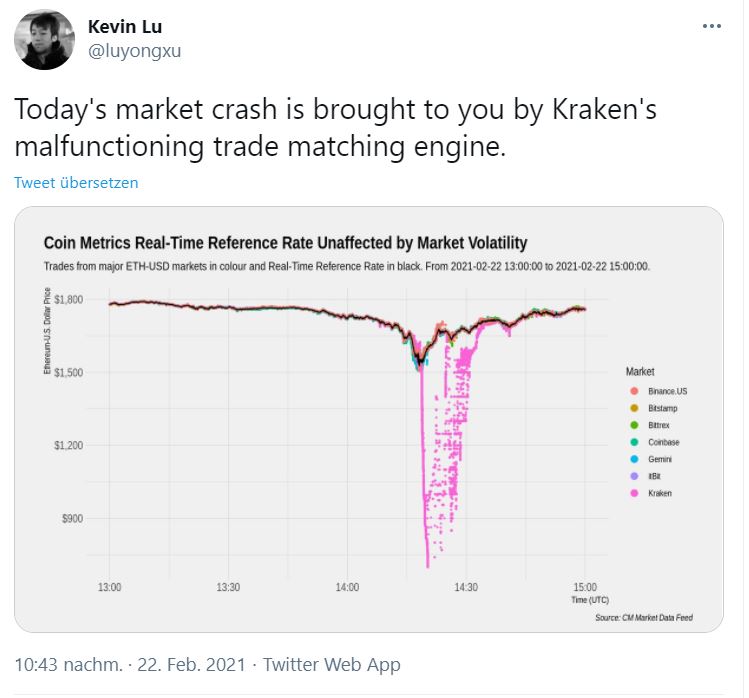Click the Twitter Web App source link
The height and width of the screenshot is (698, 749).
pos(332,665)
